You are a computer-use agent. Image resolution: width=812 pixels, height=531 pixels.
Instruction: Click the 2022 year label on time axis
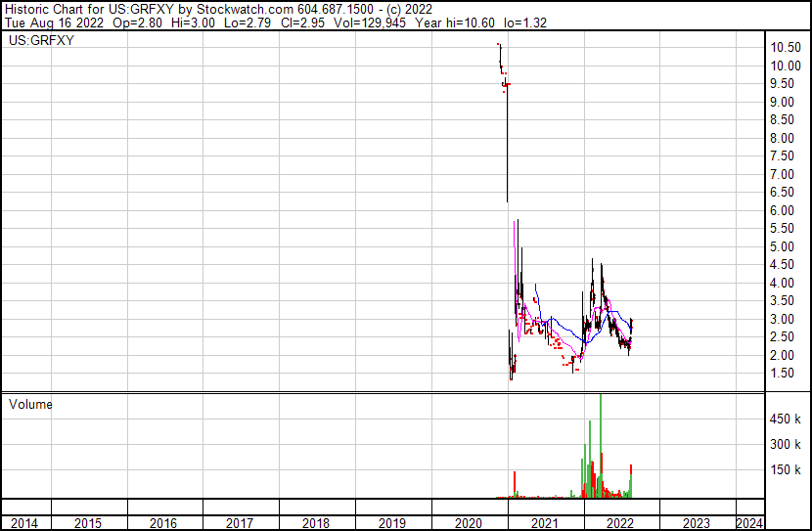[x=621, y=523]
